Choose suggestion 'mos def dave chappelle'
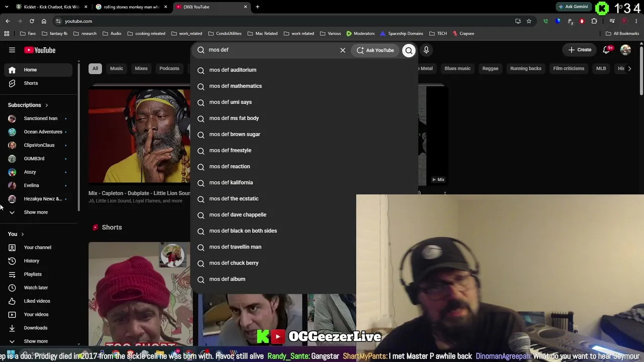Viewport: 644px width, 362px height. (304, 215)
